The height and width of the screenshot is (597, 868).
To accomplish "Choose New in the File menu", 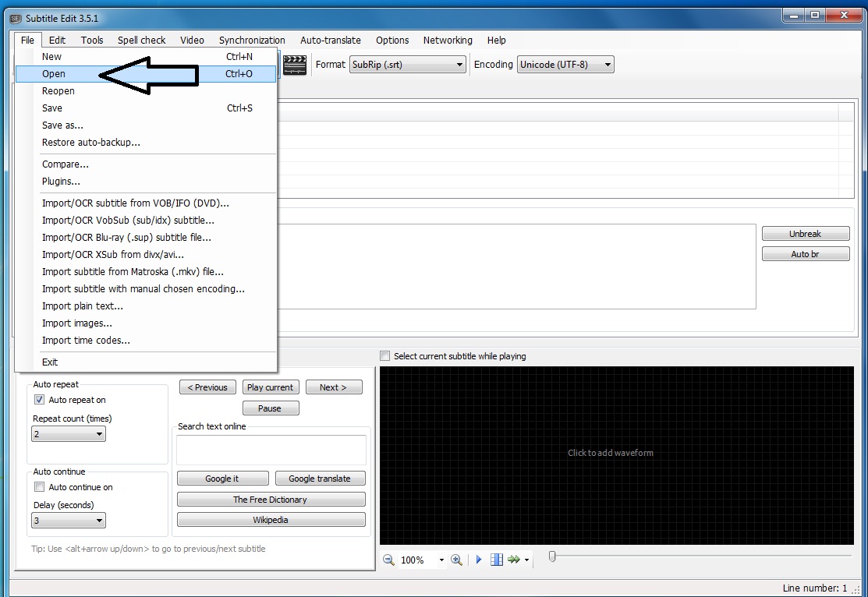I will (x=146, y=56).
